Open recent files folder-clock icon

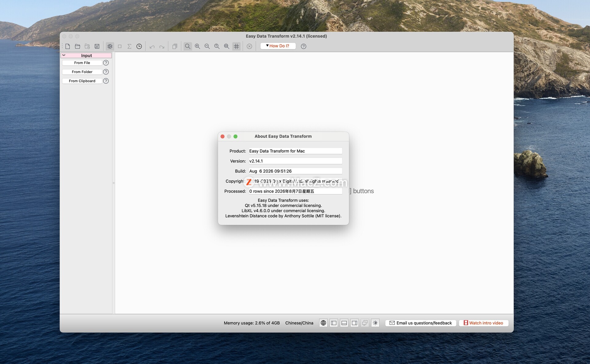[87, 46]
